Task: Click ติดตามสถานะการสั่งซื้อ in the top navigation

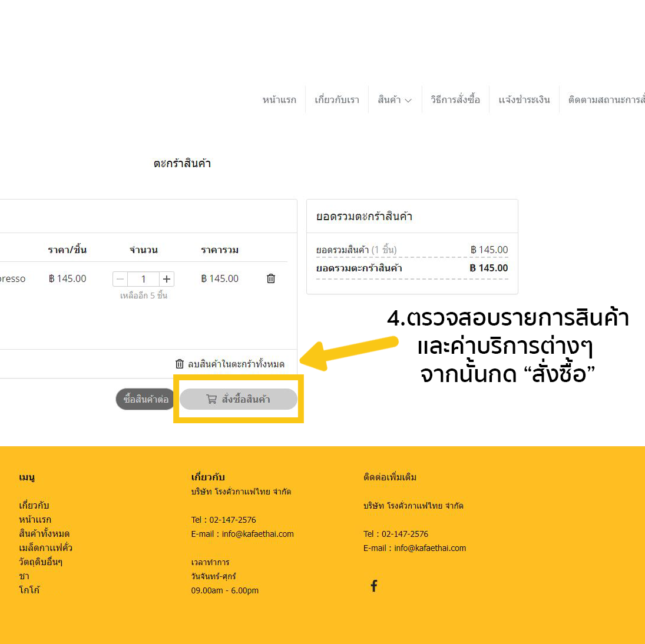Action: (x=606, y=100)
